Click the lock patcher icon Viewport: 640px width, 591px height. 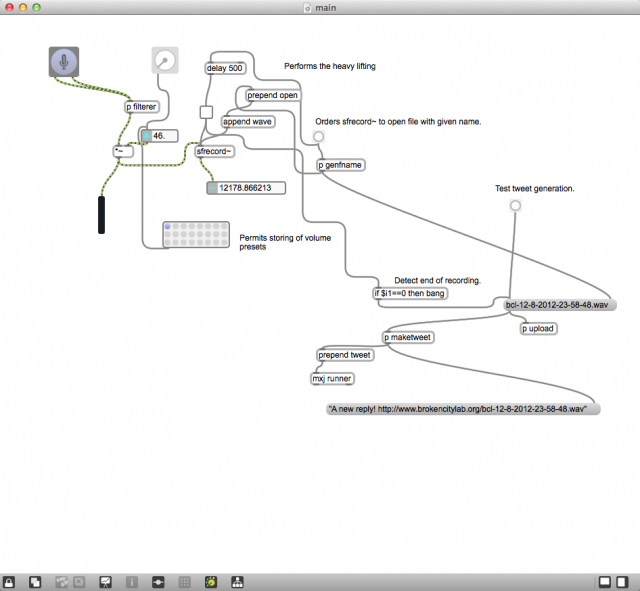10,581
